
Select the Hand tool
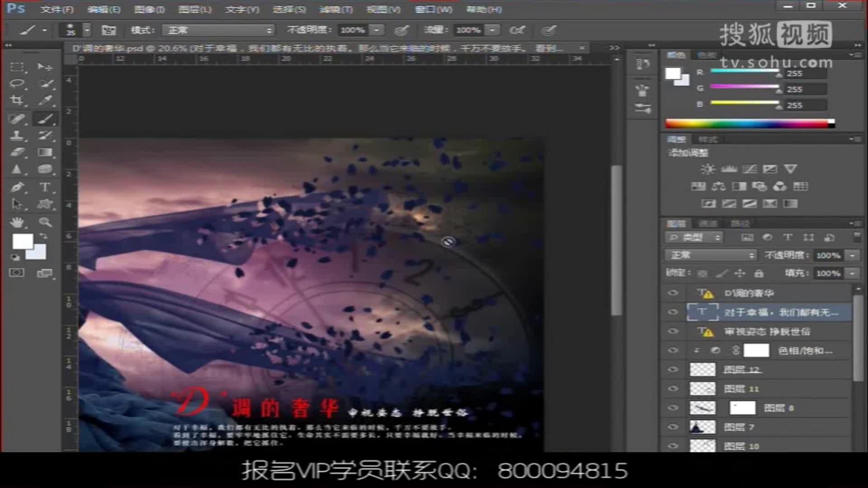click(x=17, y=222)
